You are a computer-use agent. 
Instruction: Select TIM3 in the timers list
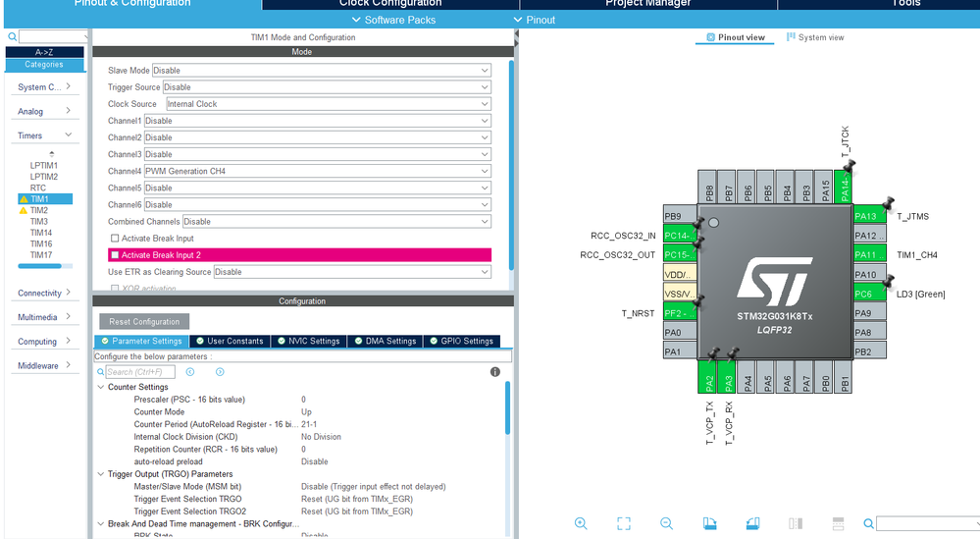(x=39, y=221)
